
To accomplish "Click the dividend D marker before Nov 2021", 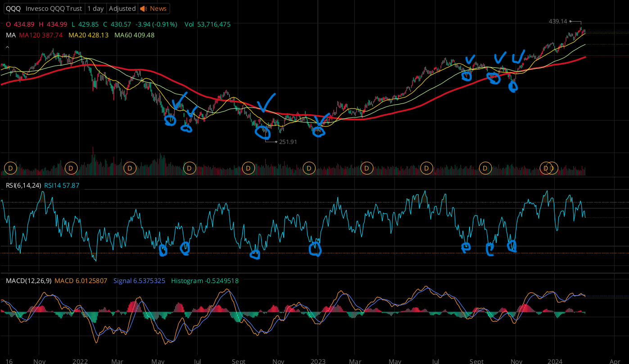I will (10, 169).
